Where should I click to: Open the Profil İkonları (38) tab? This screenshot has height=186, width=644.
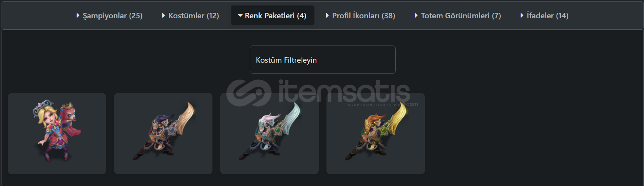[x=360, y=16]
